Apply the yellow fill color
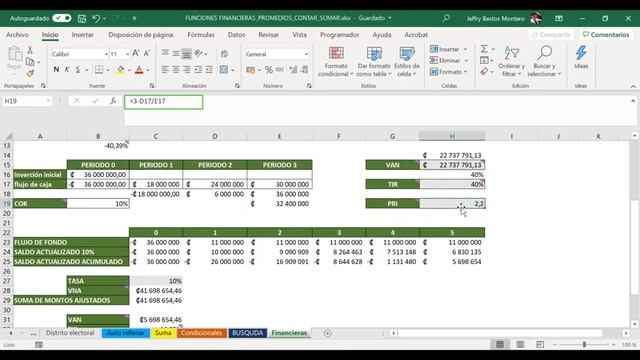 point(120,70)
